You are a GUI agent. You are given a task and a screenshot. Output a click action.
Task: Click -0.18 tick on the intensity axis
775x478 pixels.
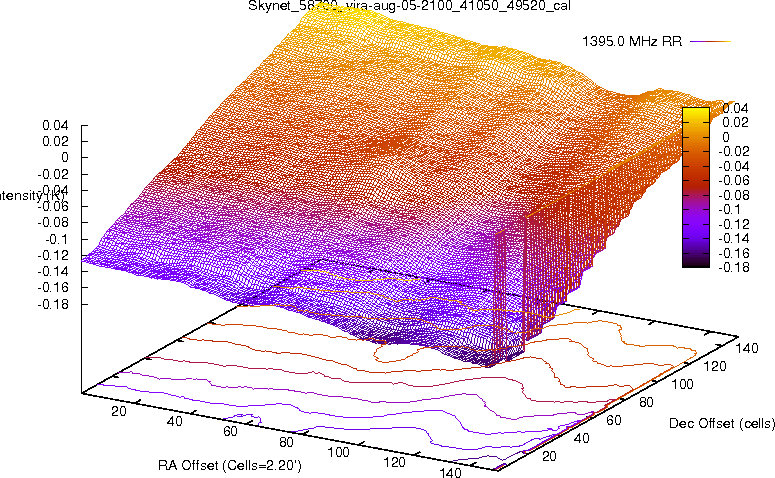[x=53, y=304]
